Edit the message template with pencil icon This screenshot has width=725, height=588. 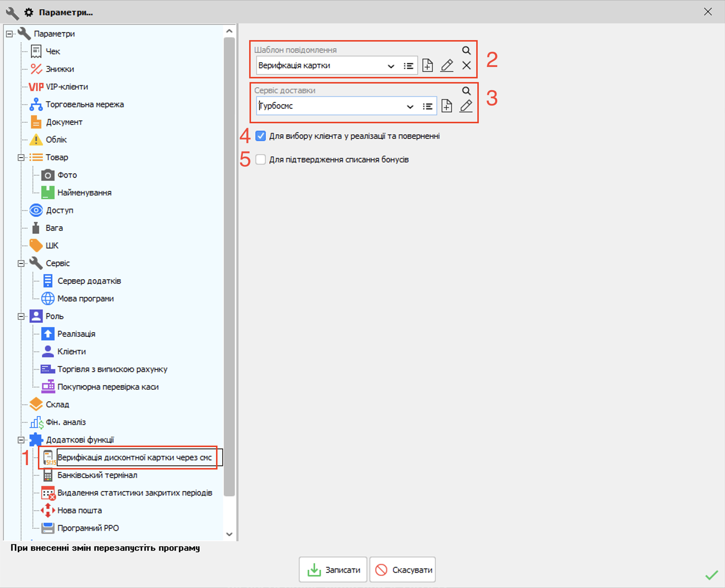click(447, 66)
